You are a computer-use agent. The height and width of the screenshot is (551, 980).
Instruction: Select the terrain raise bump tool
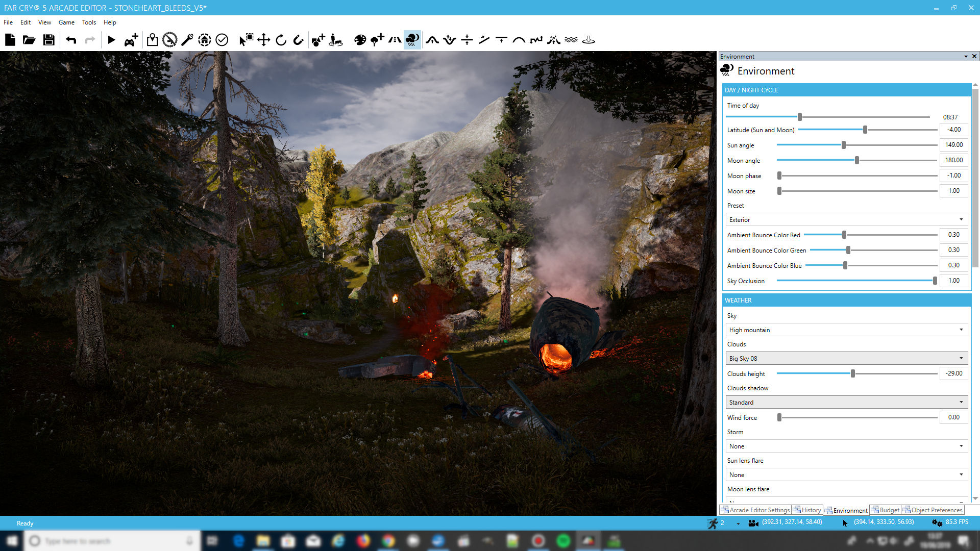click(432, 40)
